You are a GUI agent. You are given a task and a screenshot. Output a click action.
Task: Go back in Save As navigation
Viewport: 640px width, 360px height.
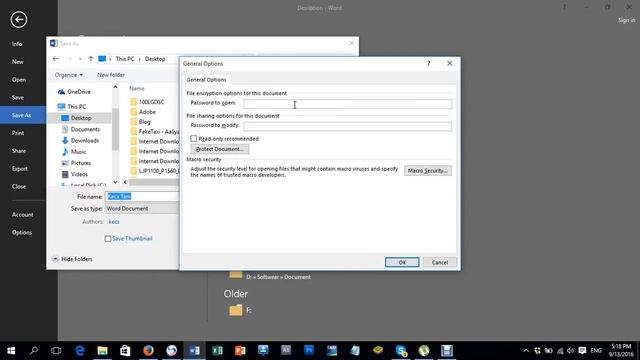click(56, 59)
